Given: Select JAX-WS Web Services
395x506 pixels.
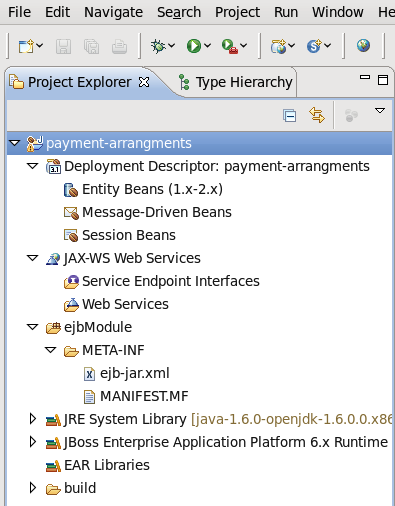Looking at the screenshot, I should (132, 258).
